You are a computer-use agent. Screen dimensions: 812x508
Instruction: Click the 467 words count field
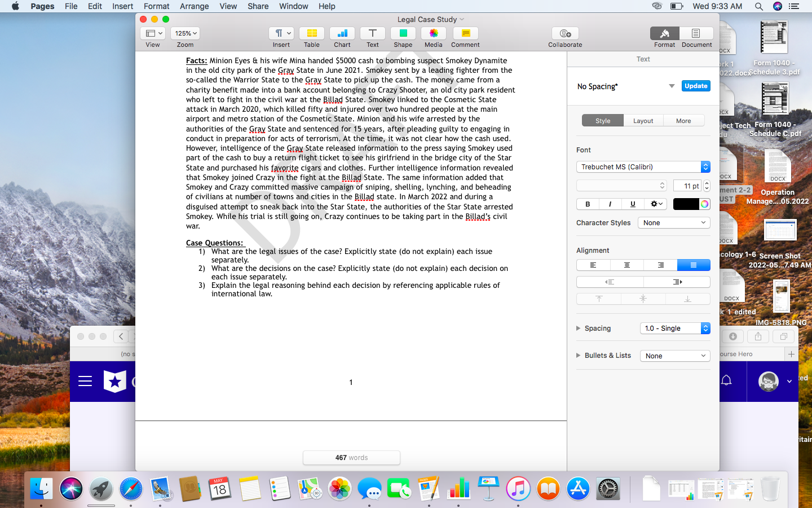point(351,457)
